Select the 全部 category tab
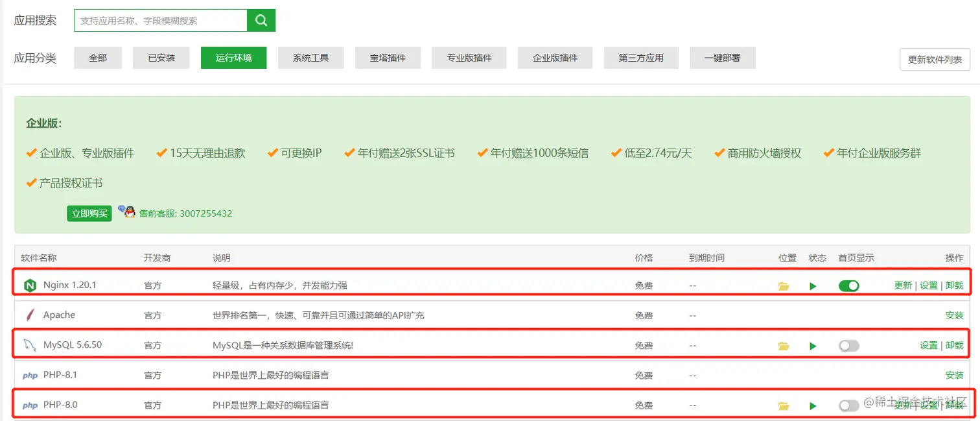 [98, 58]
